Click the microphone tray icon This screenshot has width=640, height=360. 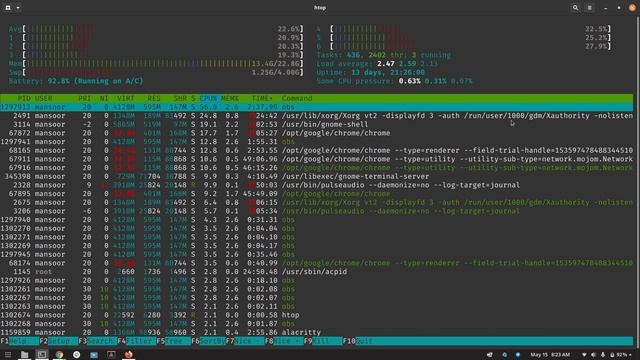click(x=603, y=355)
